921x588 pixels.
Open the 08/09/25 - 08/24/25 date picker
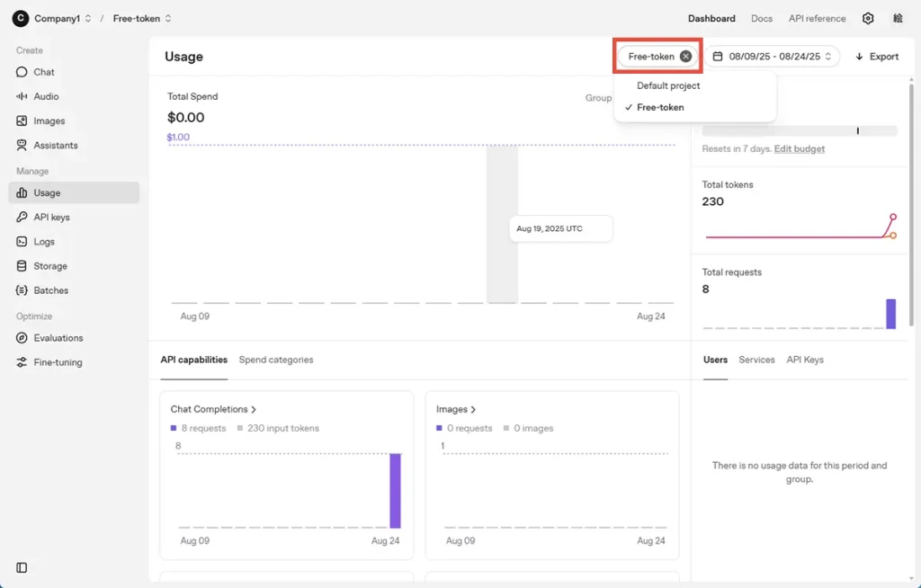click(x=773, y=57)
